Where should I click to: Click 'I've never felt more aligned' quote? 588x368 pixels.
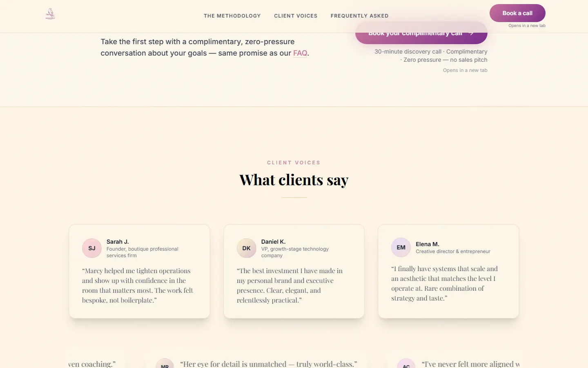tap(470, 364)
